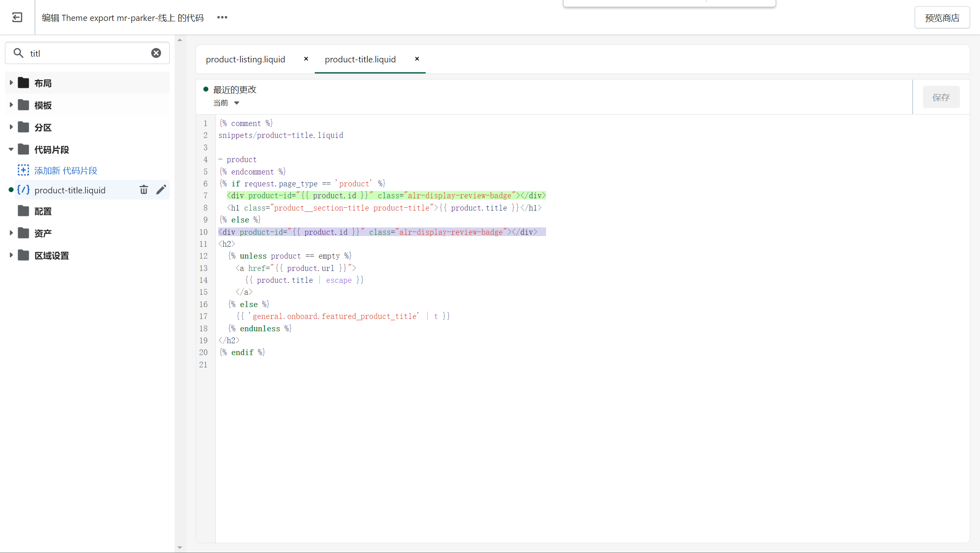Click line 18 endunless tag

point(260,328)
